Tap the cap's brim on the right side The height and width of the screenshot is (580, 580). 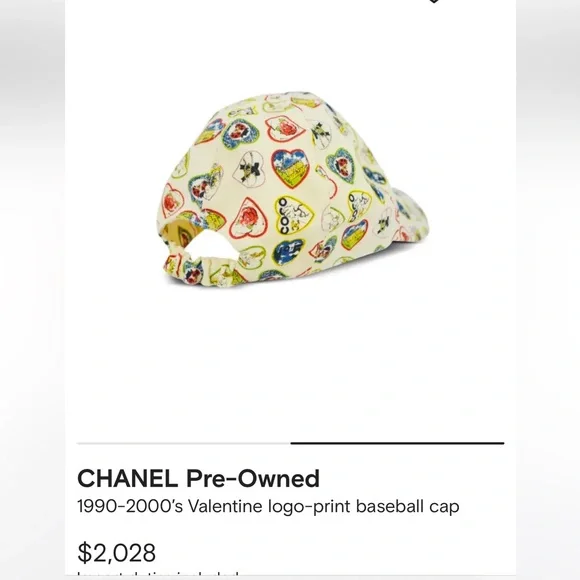point(411,215)
